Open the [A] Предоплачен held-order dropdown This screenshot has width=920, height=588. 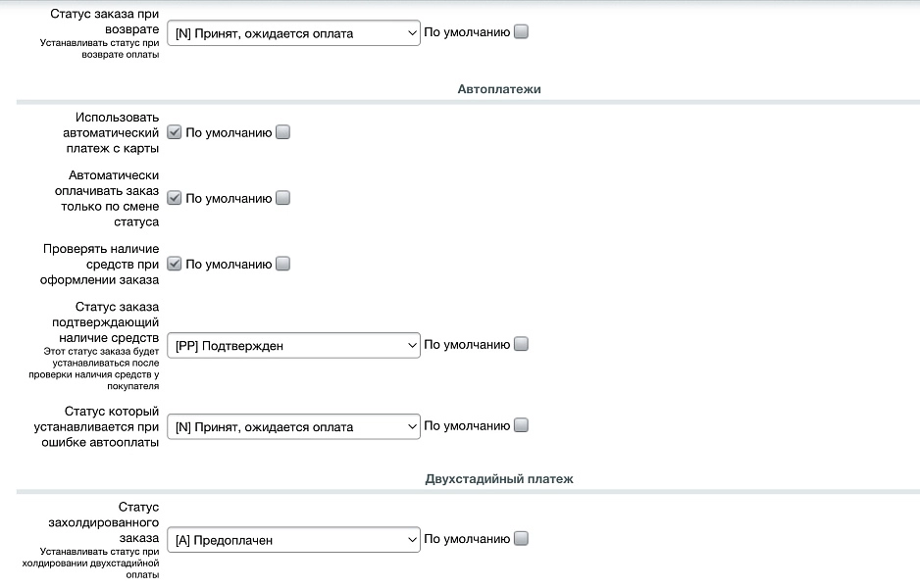[x=293, y=540]
